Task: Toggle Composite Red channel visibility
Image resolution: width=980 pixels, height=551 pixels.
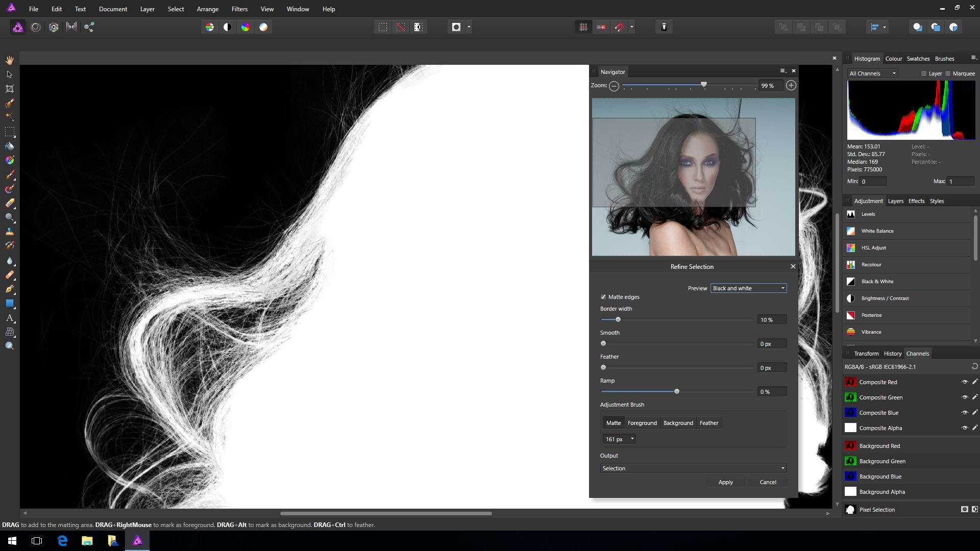Action: click(965, 382)
